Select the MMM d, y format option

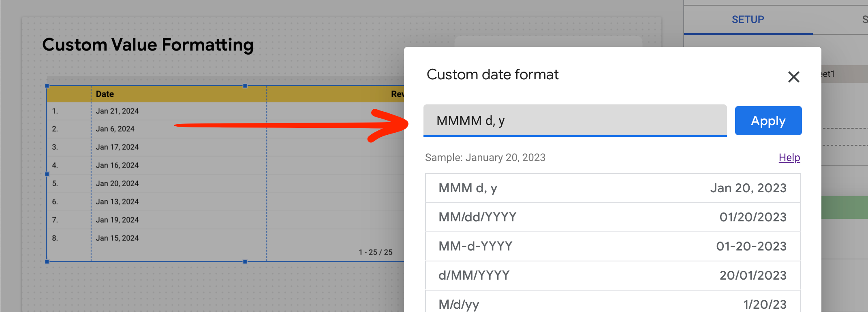(x=612, y=188)
